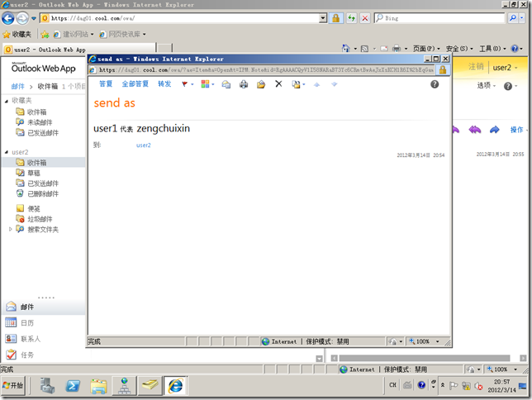
Task: Click Forward (转发) in message toolbar
Action: coord(164,84)
